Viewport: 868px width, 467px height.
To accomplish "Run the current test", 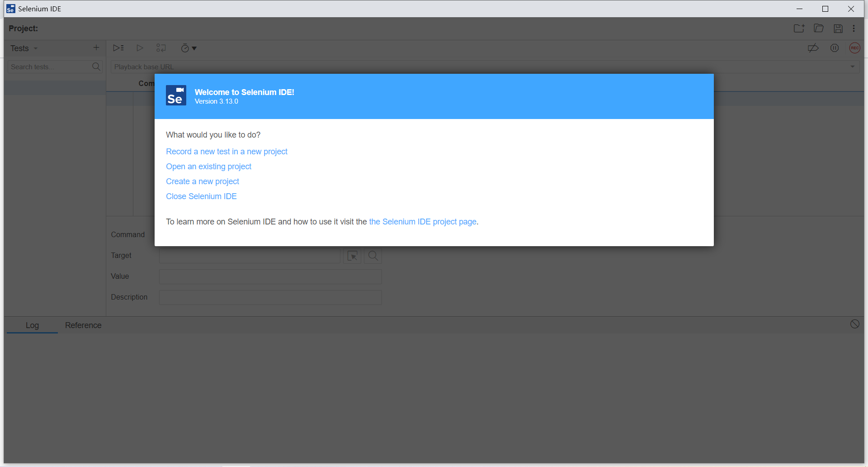I will [140, 48].
